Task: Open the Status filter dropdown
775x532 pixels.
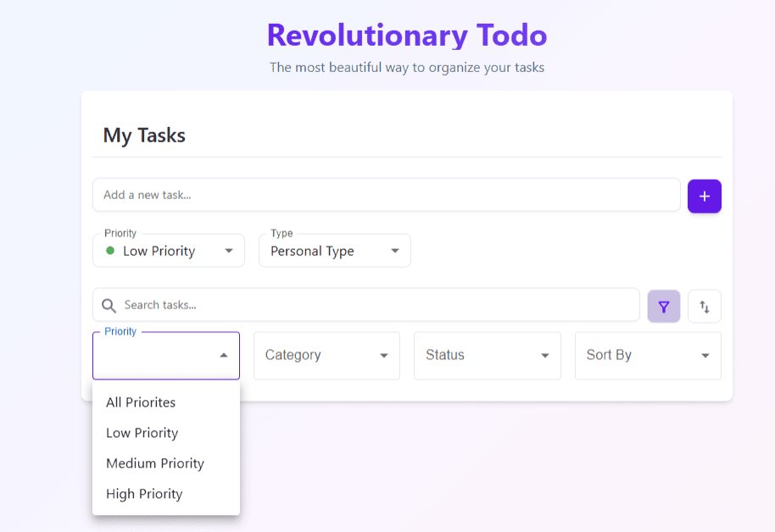Action: click(x=488, y=356)
